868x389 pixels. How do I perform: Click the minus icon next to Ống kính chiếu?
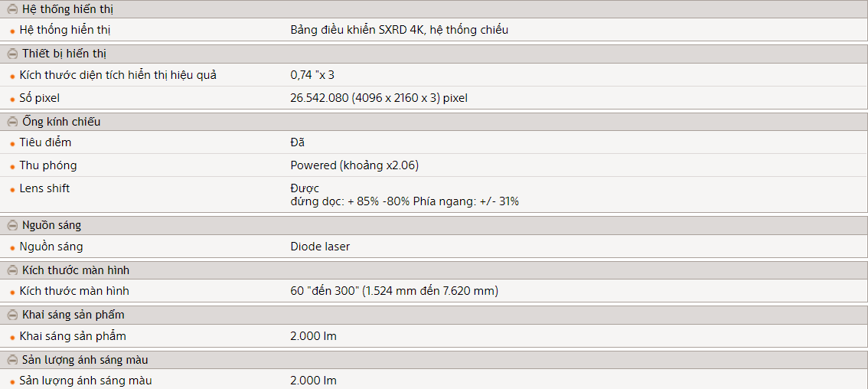[x=12, y=122]
